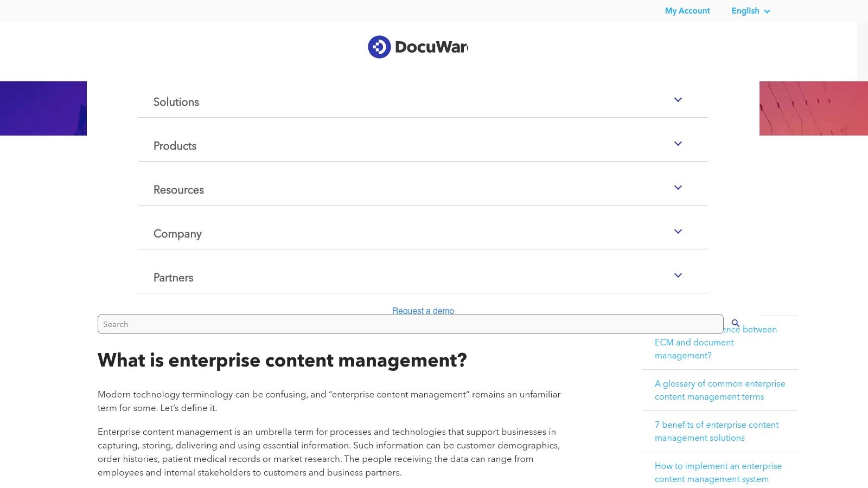
Task: Open the Company menu item
Action: click(177, 234)
